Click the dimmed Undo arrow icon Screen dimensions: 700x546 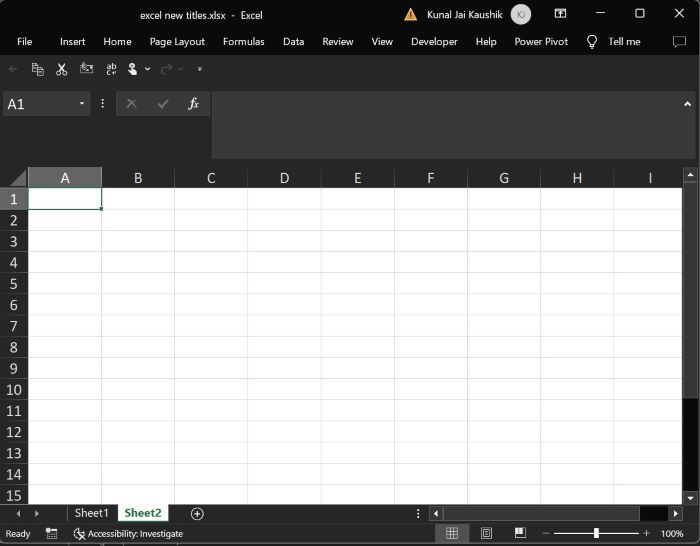(13, 69)
